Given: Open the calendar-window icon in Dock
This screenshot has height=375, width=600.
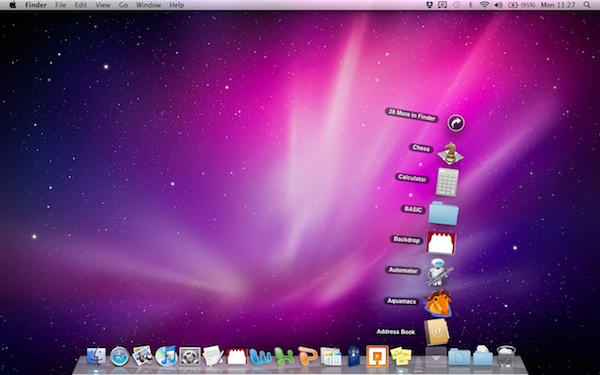Looking at the screenshot, I should [x=331, y=357].
